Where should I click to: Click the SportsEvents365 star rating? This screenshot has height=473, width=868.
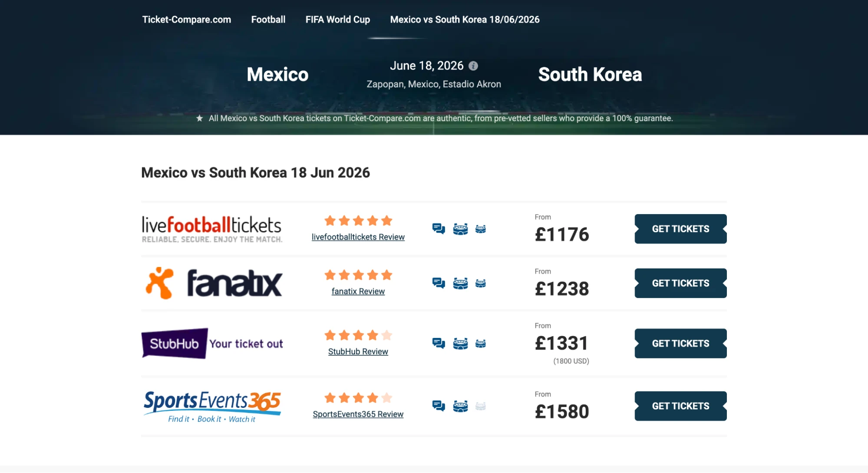pyautogui.click(x=358, y=398)
